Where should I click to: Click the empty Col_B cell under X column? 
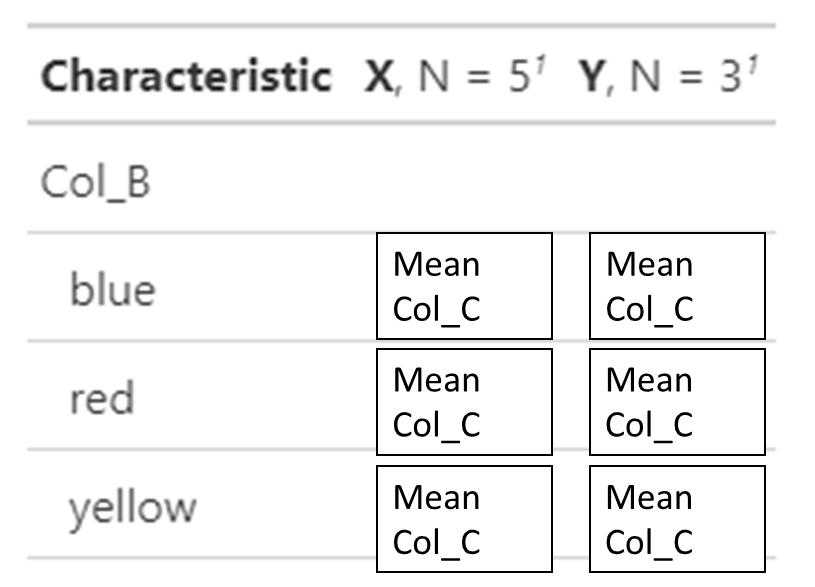464,182
